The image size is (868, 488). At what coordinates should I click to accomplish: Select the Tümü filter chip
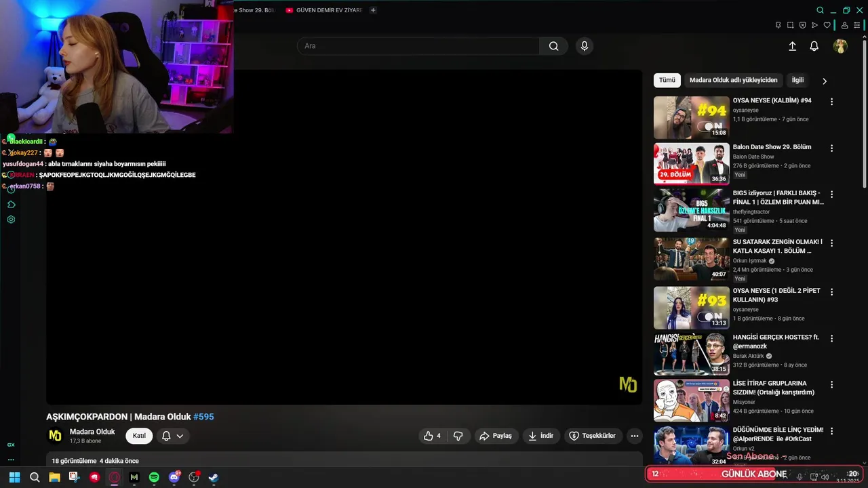coord(667,80)
